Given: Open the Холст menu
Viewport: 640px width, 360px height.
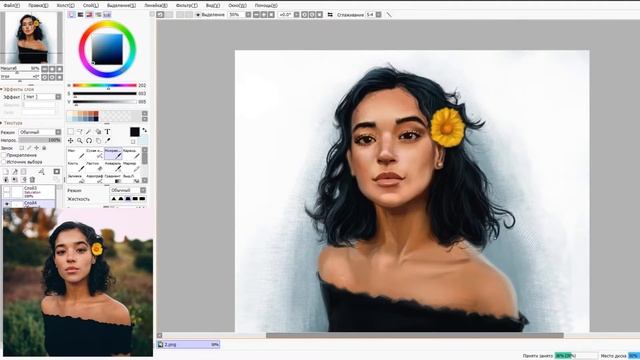Looking at the screenshot, I should click(65, 5).
